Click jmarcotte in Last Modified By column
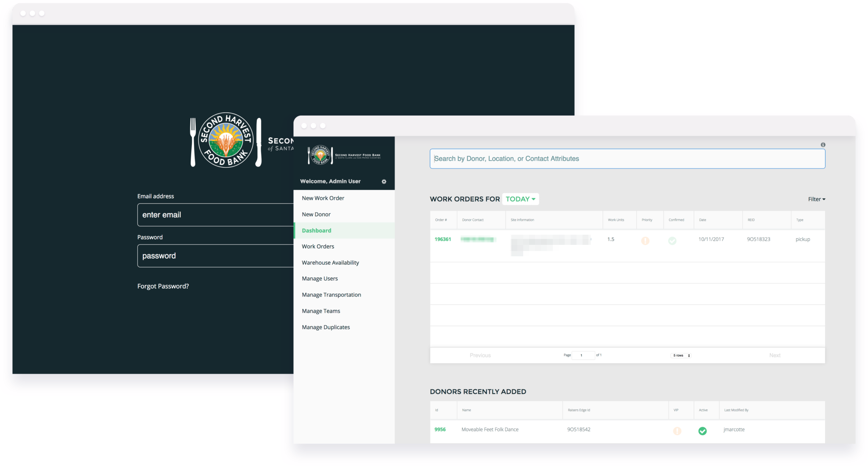 pos(734,430)
